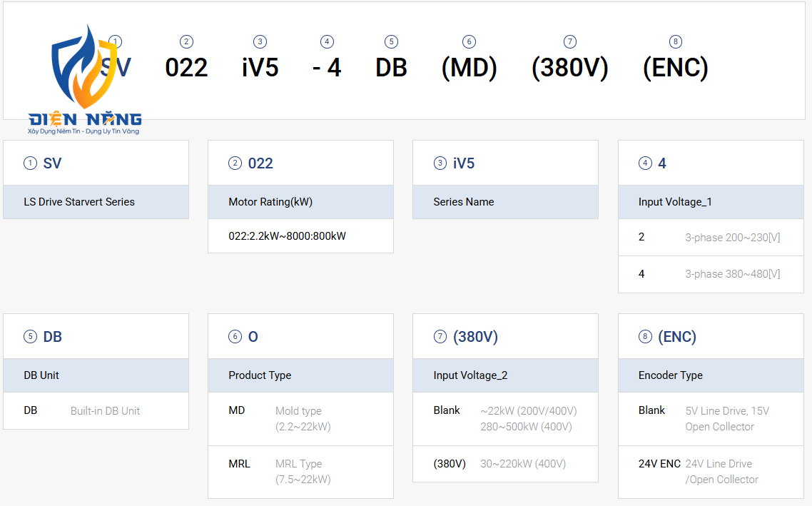Click the "24V ENC" code
The image size is (812, 506).
click(659, 463)
